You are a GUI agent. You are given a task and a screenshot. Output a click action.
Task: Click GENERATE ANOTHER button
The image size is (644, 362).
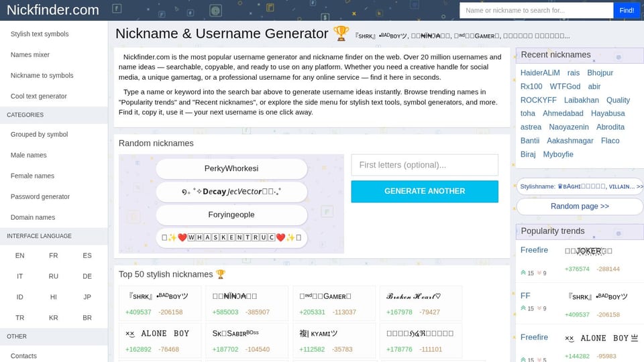point(425,191)
